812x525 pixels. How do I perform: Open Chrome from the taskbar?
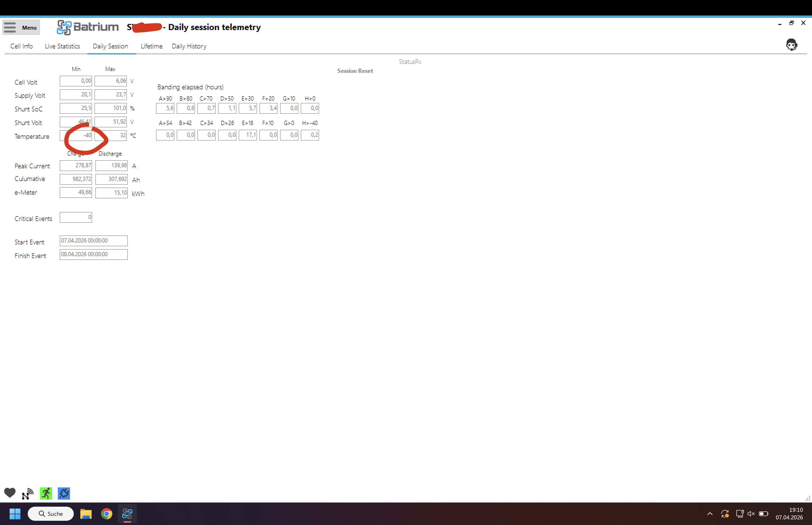pos(107,514)
